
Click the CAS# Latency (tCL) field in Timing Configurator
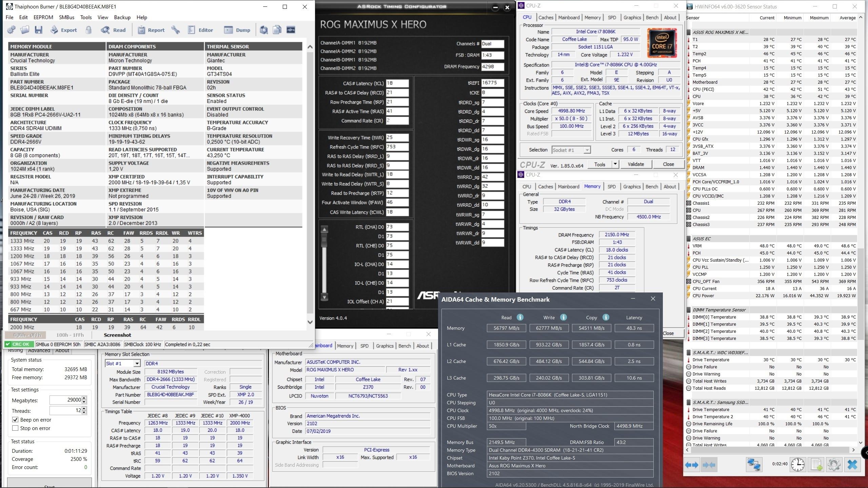pos(397,83)
